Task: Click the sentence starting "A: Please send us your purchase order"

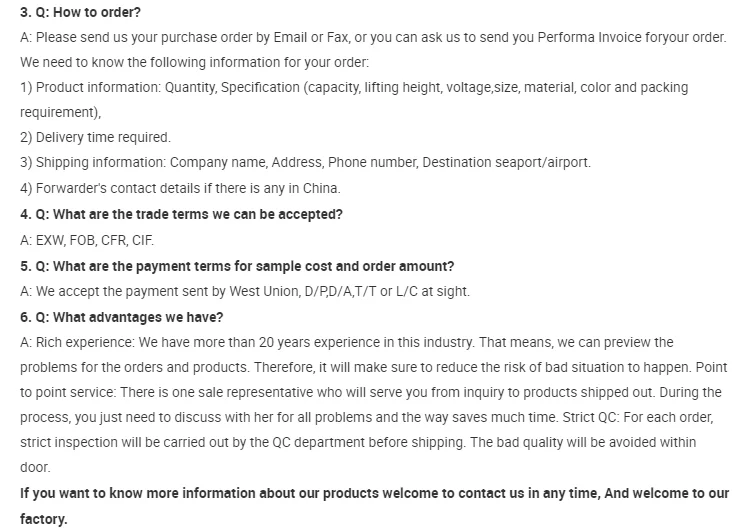Action: 373,37
